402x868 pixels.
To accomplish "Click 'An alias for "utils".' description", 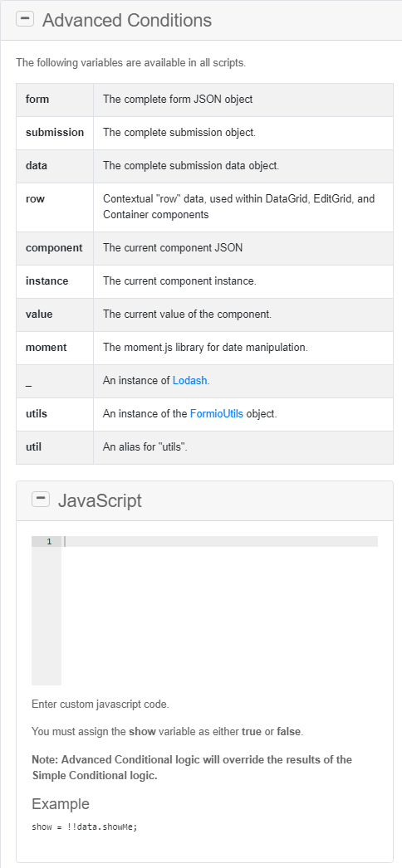I will click(x=145, y=447).
